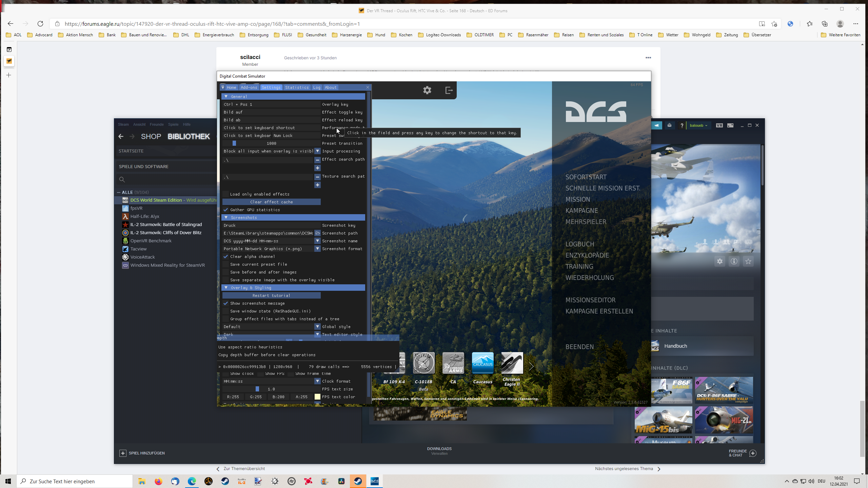Open the DCS settings gear icon

tap(427, 90)
